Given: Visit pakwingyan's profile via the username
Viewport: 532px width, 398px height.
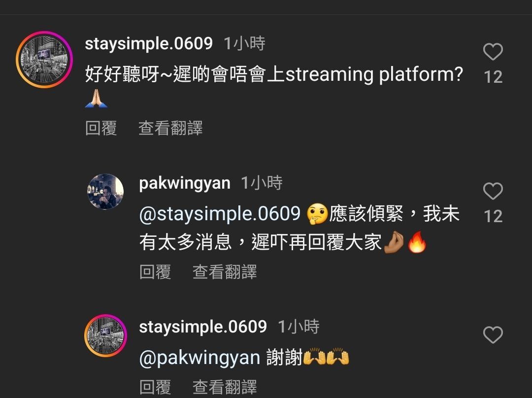Looking at the screenshot, I should point(185,183).
